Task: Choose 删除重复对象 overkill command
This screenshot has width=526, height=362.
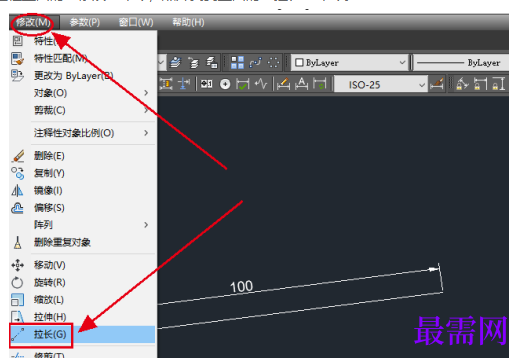Action: pyautogui.click(x=83, y=242)
